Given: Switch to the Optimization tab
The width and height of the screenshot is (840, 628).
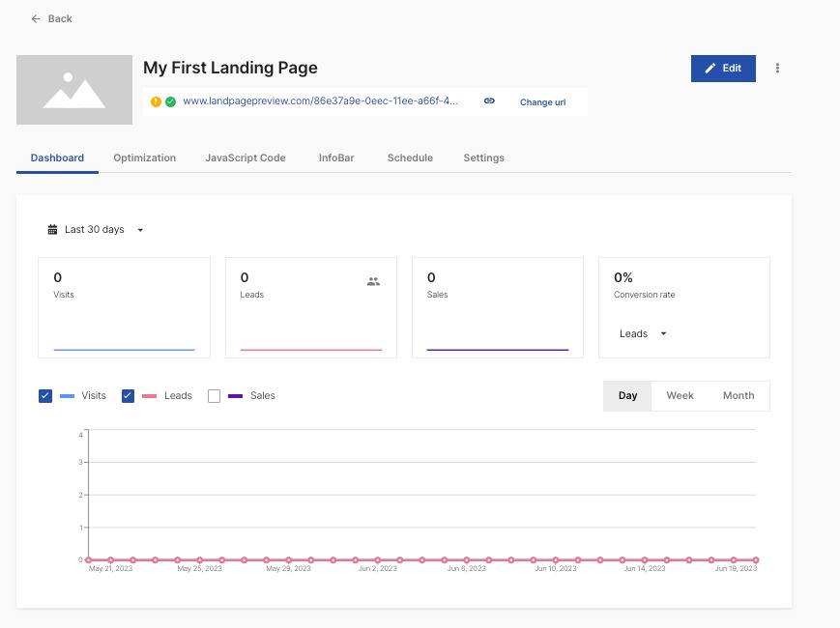Looking at the screenshot, I should [x=144, y=157].
